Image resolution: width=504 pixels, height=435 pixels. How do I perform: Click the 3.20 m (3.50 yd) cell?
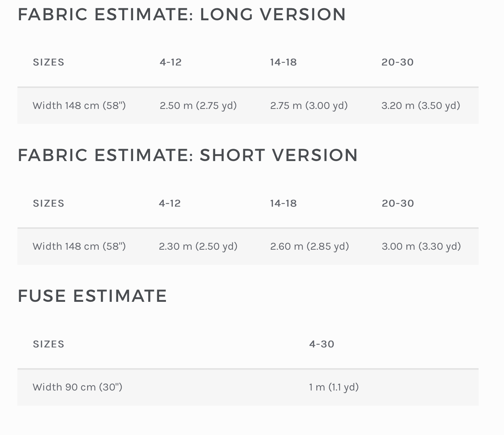tap(421, 106)
